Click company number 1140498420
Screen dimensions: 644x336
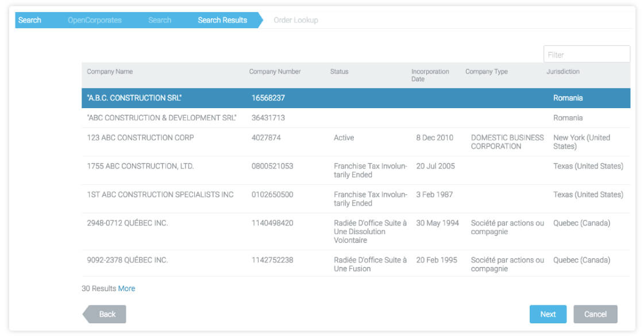point(272,223)
